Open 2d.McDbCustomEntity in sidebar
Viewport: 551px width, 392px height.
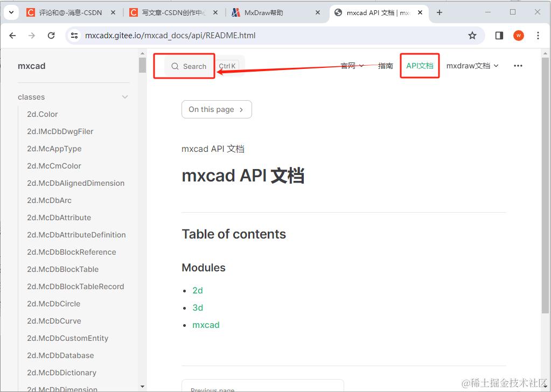pyautogui.click(x=67, y=338)
